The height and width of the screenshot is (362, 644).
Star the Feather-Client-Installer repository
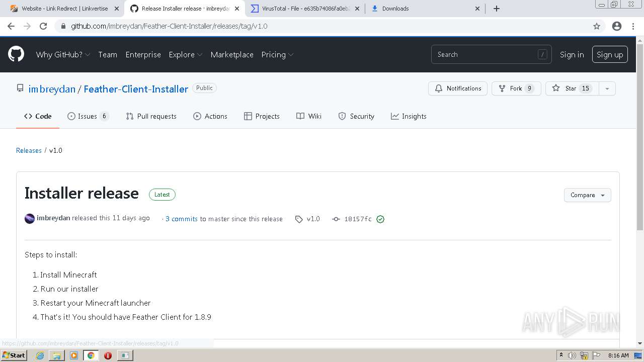coord(572,88)
